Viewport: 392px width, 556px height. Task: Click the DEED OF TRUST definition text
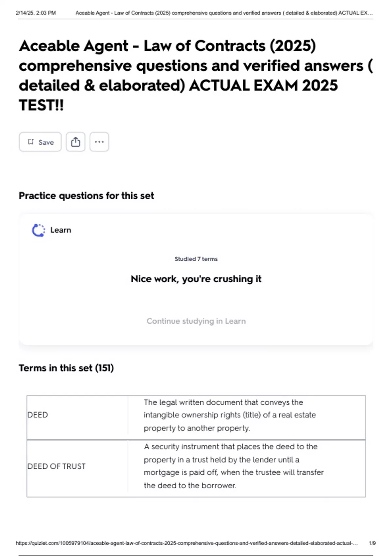[x=234, y=466]
